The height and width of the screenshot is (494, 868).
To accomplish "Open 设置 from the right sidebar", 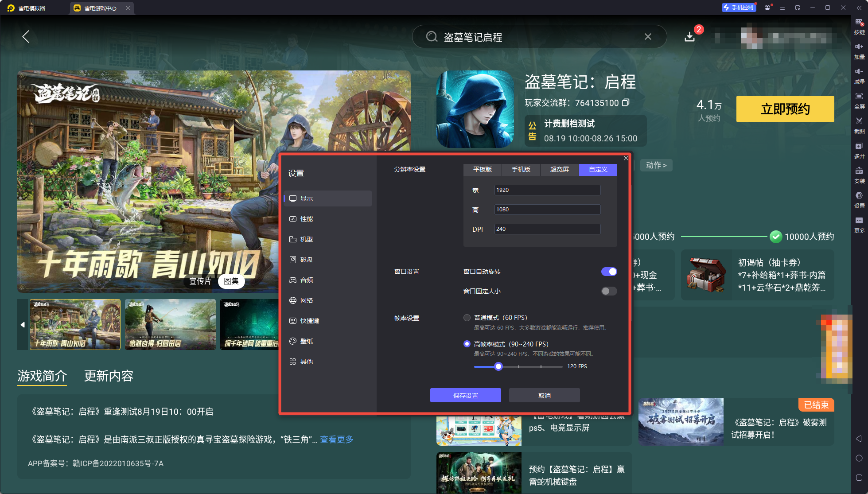I will 859,200.
